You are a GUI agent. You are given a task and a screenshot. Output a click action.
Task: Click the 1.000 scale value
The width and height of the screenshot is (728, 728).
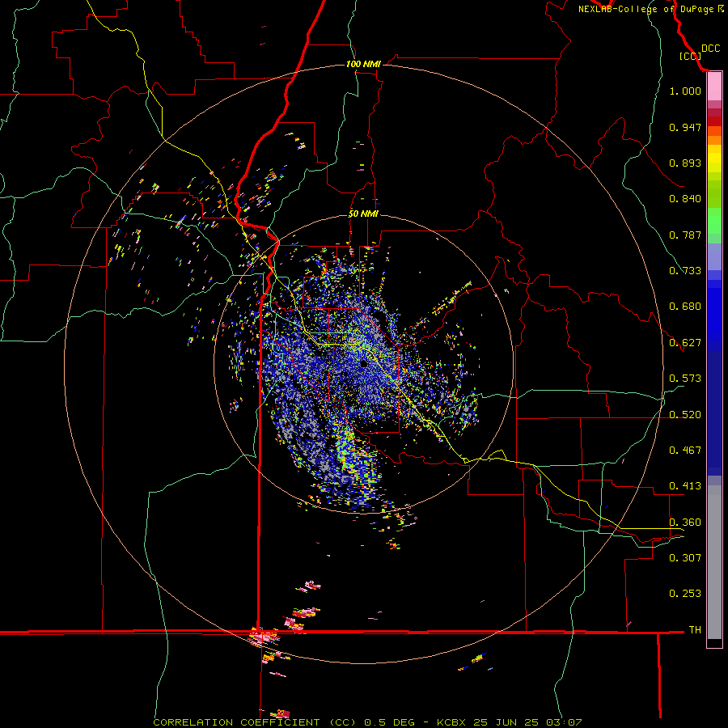click(x=685, y=91)
